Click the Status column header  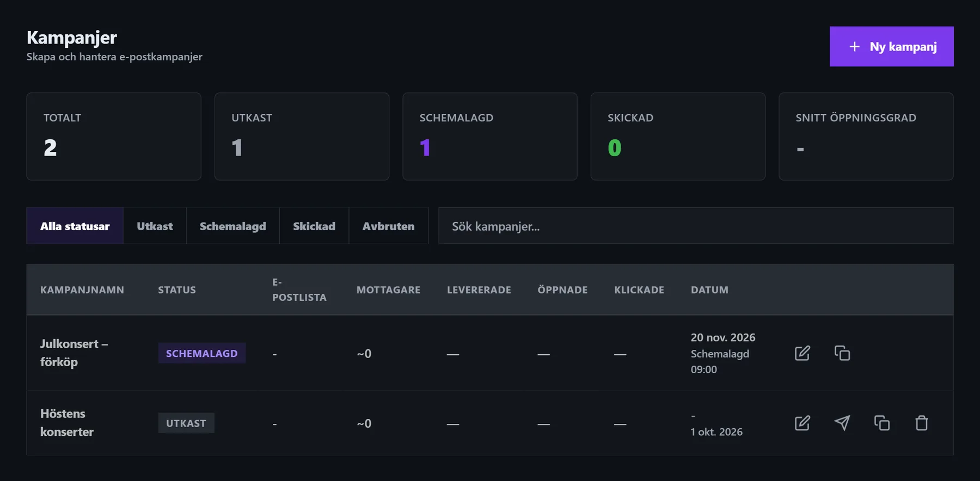tap(177, 290)
